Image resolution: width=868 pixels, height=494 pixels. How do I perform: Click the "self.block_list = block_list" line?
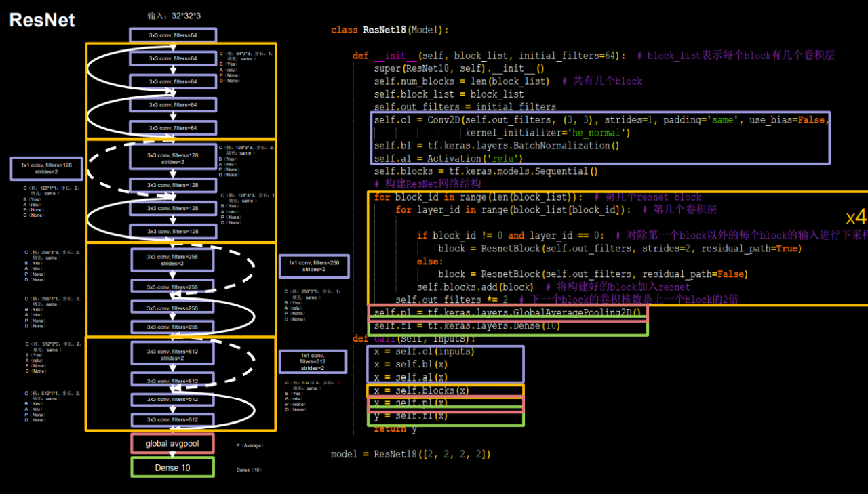tap(449, 94)
